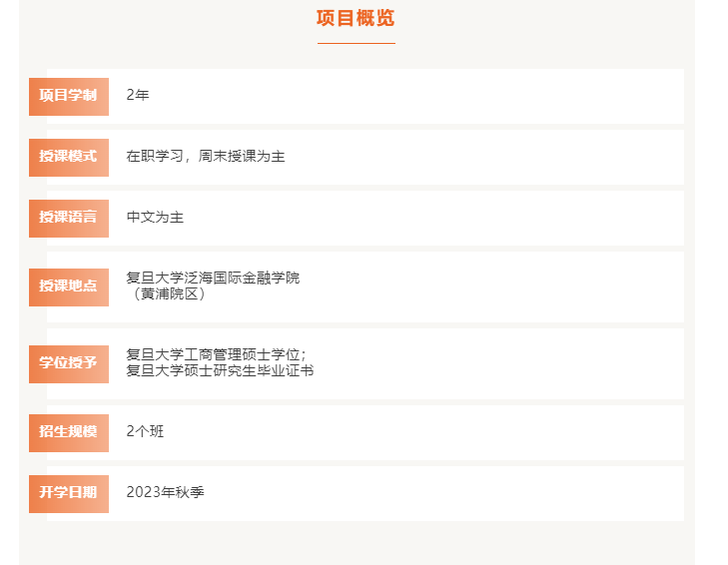This screenshot has height=565, width=728.
Task: Select the 开学日期 label tag
Action: 68,493
